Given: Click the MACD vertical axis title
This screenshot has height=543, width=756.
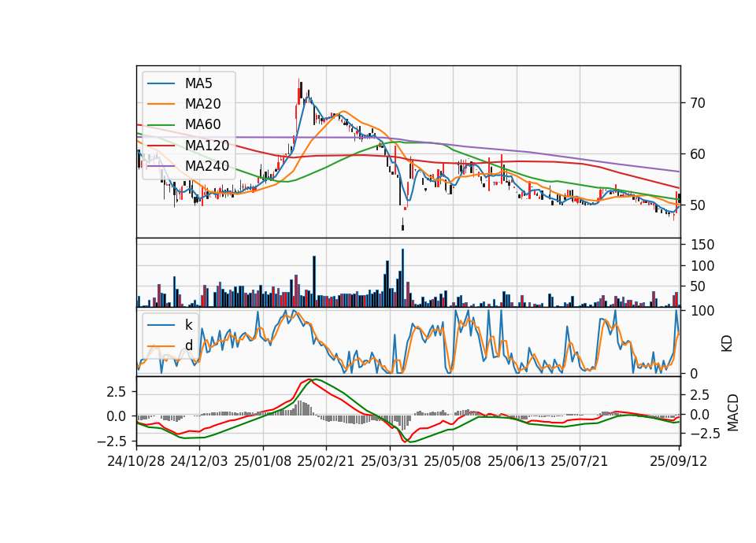Looking at the screenshot, I should tap(733, 412).
